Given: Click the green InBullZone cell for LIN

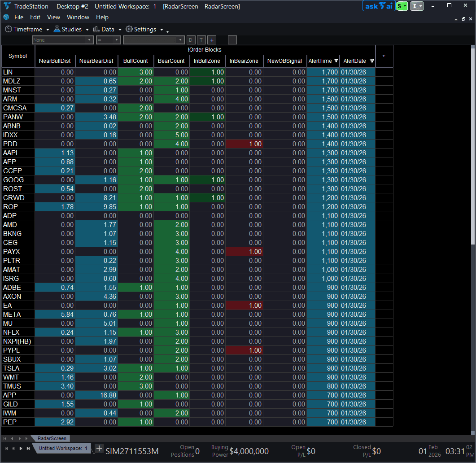Looking at the screenshot, I should pyautogui.click(x=207, y=72).
